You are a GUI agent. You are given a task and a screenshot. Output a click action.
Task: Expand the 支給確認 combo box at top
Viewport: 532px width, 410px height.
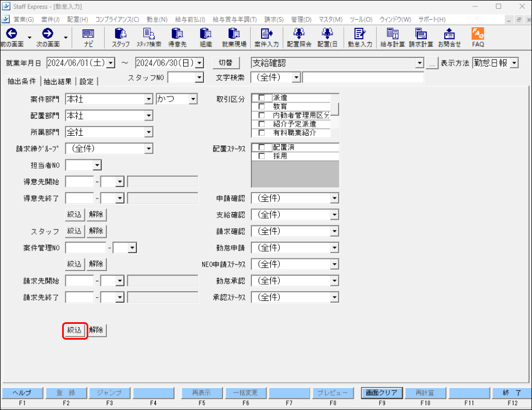point(420,63)
